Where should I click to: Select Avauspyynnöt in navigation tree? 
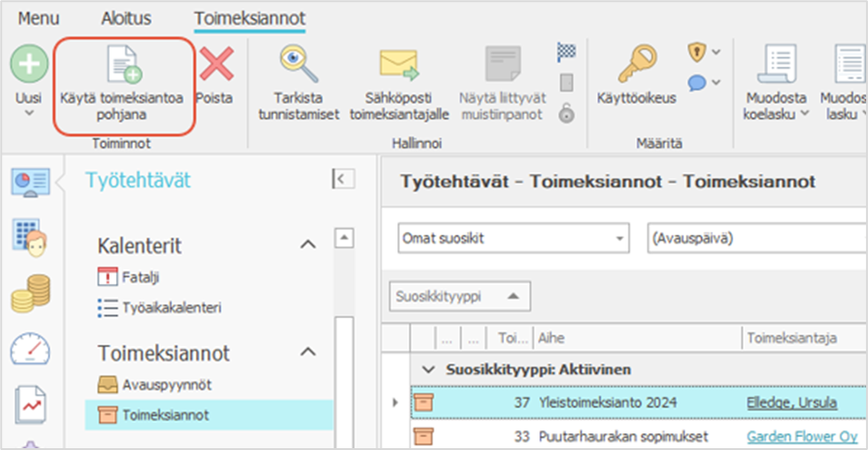[x=161, y=383]
